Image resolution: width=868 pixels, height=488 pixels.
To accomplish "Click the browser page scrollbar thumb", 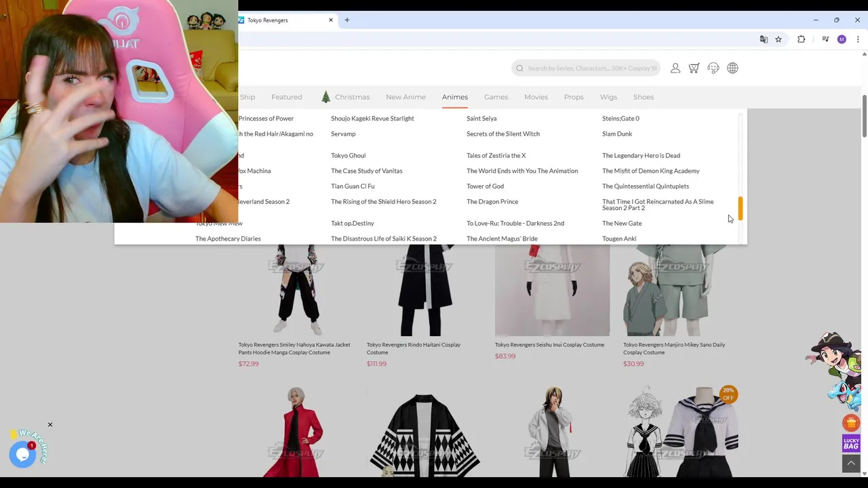I will (864, 116).
